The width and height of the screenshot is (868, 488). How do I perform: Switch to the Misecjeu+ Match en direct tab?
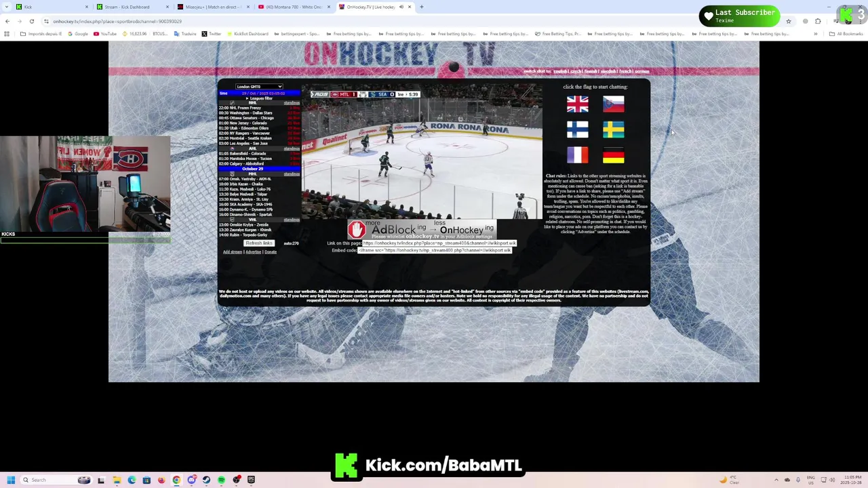pos(212,7)
